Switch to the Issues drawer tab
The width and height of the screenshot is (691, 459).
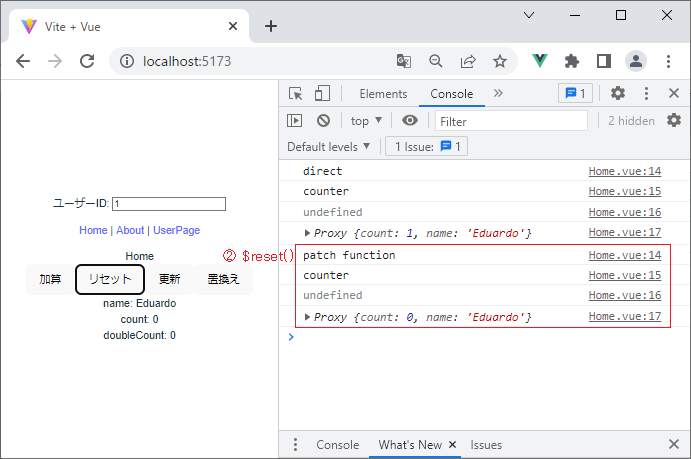point(486,445)
